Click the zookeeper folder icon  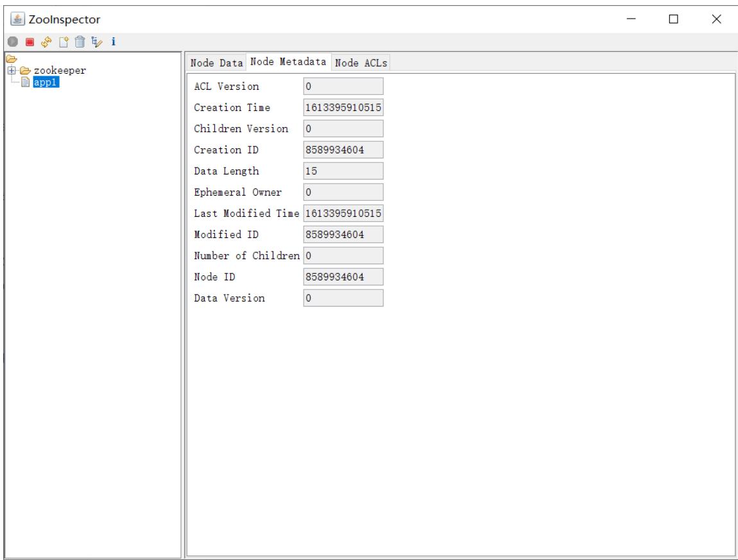coord(26,71)
